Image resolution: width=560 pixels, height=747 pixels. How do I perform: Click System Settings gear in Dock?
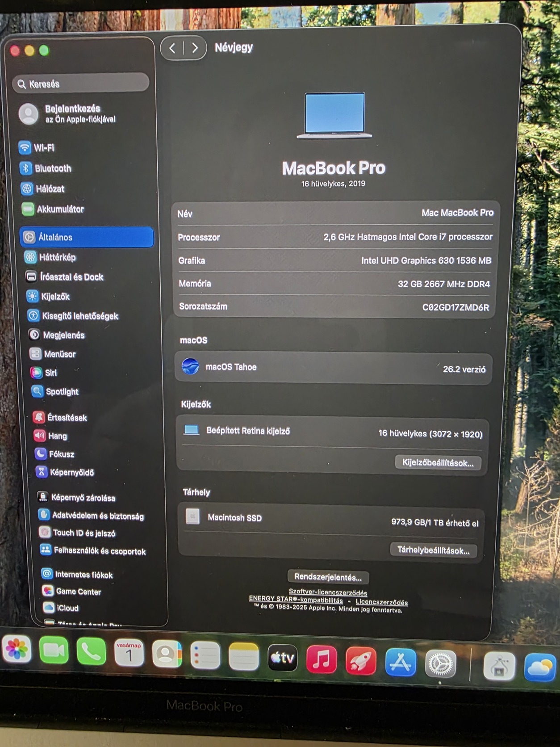(x=441, y=664)
